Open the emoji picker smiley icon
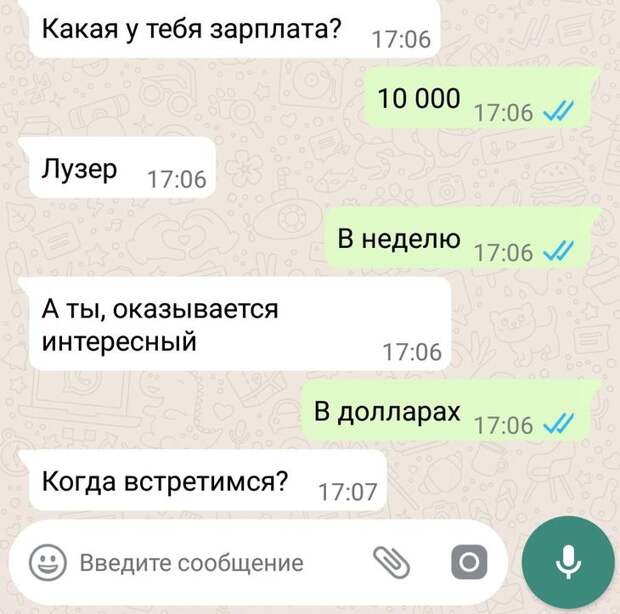The image size is (620, 614). click(x=47, y=562)
